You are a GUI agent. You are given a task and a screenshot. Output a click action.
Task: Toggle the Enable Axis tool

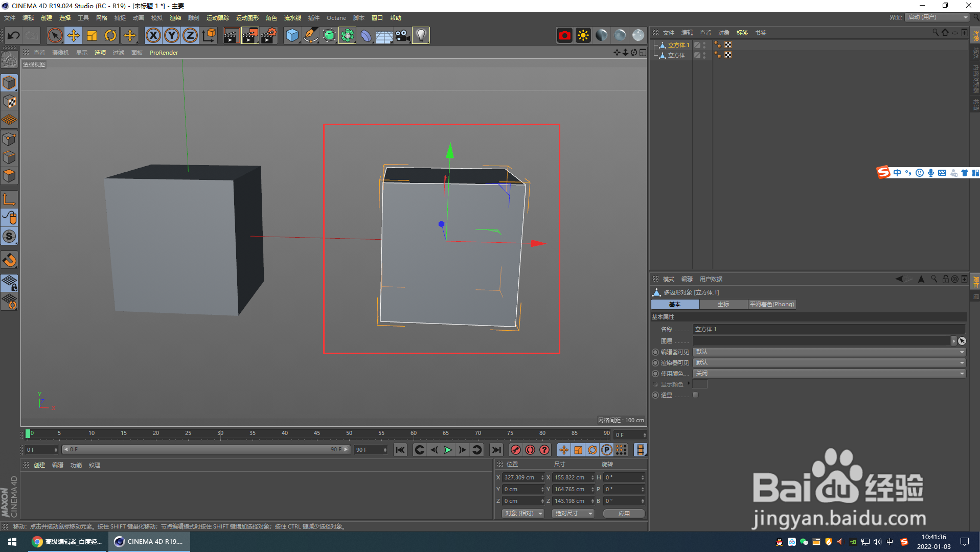(x=9, y=199)
